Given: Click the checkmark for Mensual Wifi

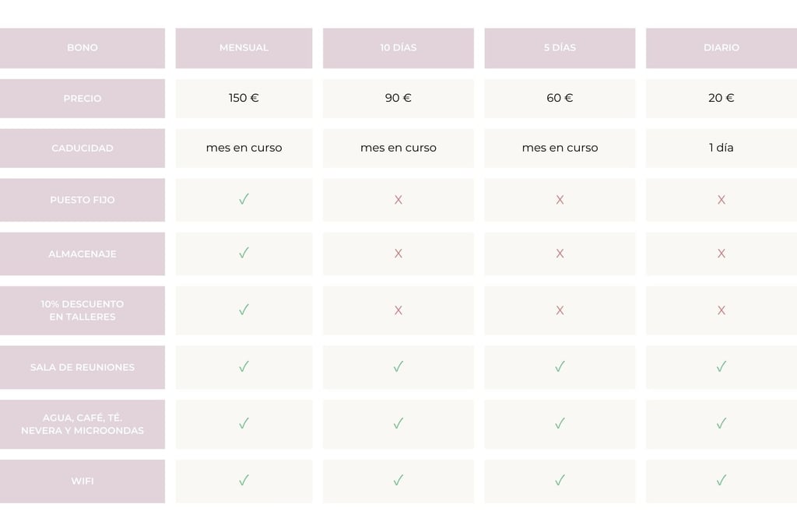Looking at the screenshot, I should pyautogui.click(x=244, y=481).
